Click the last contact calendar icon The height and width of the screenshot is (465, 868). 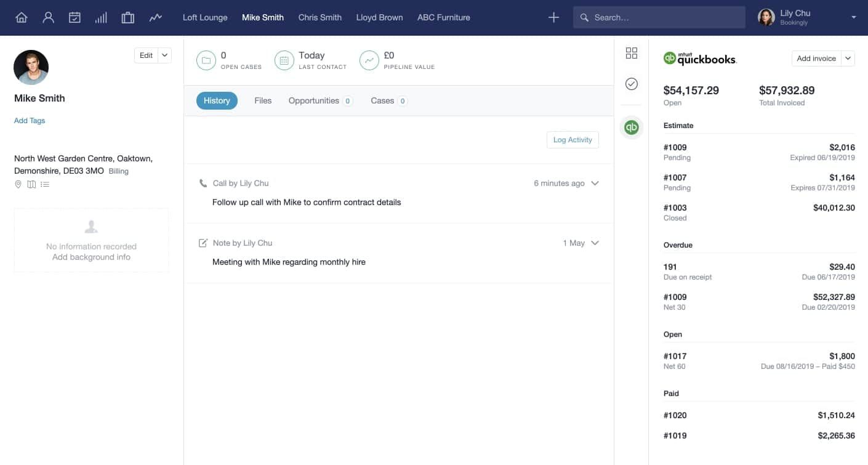point(284,60)
